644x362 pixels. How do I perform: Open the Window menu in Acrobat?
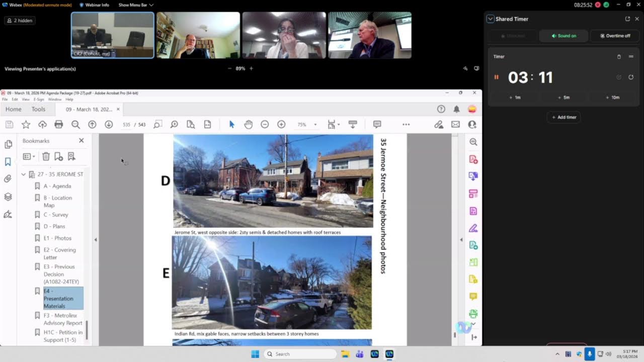pyautogui.click(x=55, y=100)
